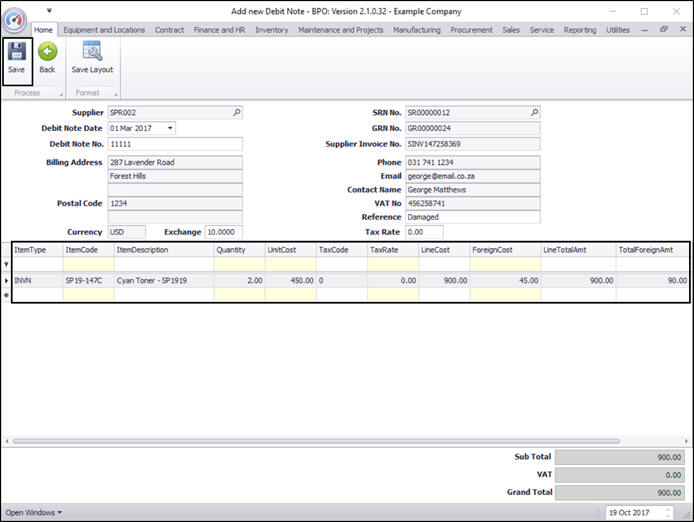Click the quantity cell showing 2.00
This screenshot has width=694, height=522.
coord(239,281)
